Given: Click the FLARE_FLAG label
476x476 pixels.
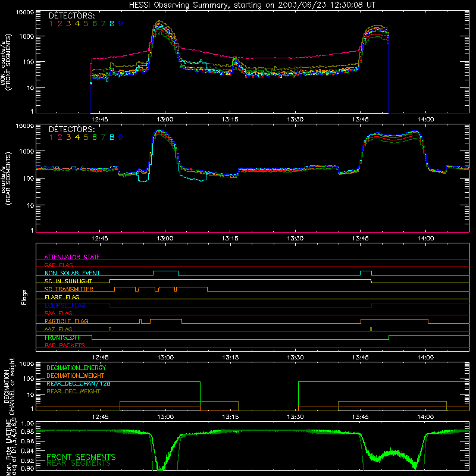Looking at the screenshot, I should [x=62, y=297].
